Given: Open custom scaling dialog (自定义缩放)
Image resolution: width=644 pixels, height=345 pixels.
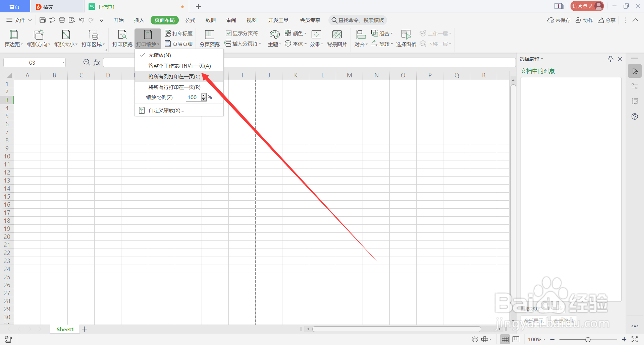Looking at the screenshot, I should tap(179, 110).
